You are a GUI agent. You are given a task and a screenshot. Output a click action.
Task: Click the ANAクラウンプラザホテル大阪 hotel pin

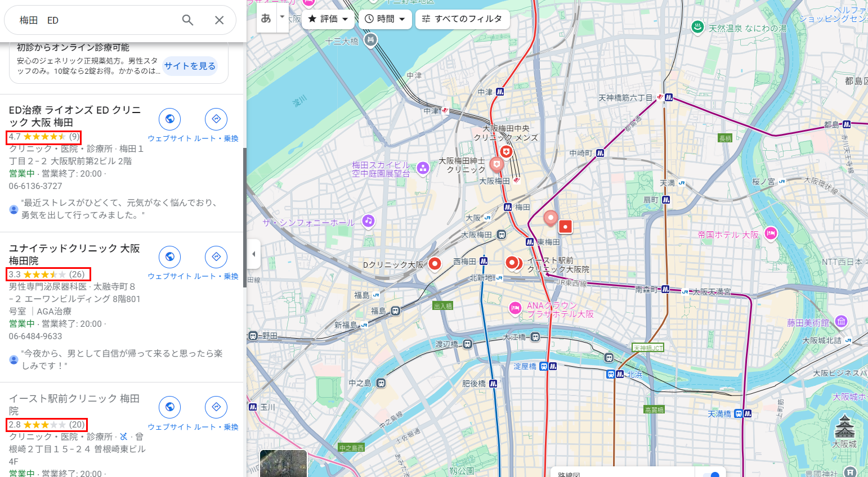tap(514, 308)
